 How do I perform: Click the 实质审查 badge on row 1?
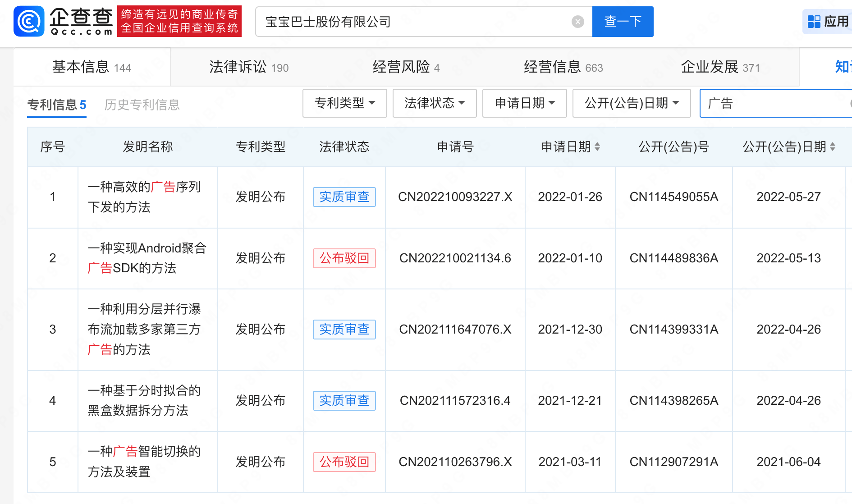click(344, 197)
